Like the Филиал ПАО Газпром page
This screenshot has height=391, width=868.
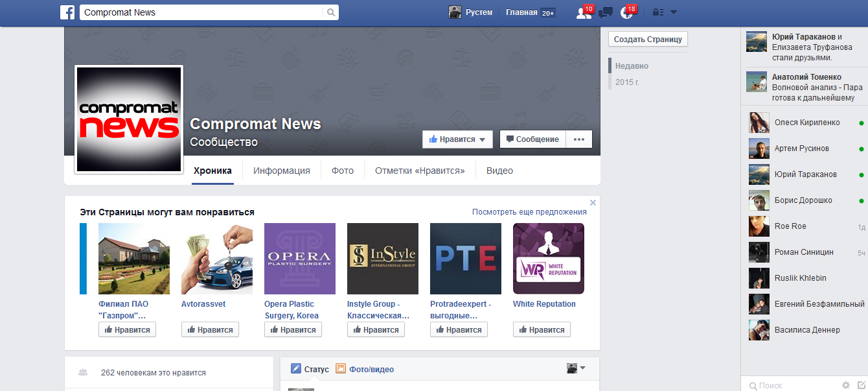(127, 330)
